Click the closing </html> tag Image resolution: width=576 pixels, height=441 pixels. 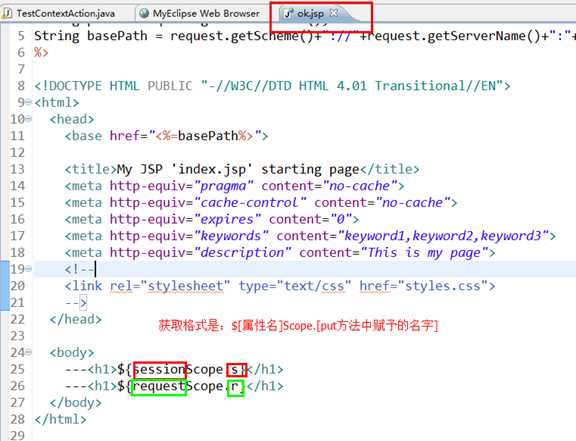(x=61, y=419)
